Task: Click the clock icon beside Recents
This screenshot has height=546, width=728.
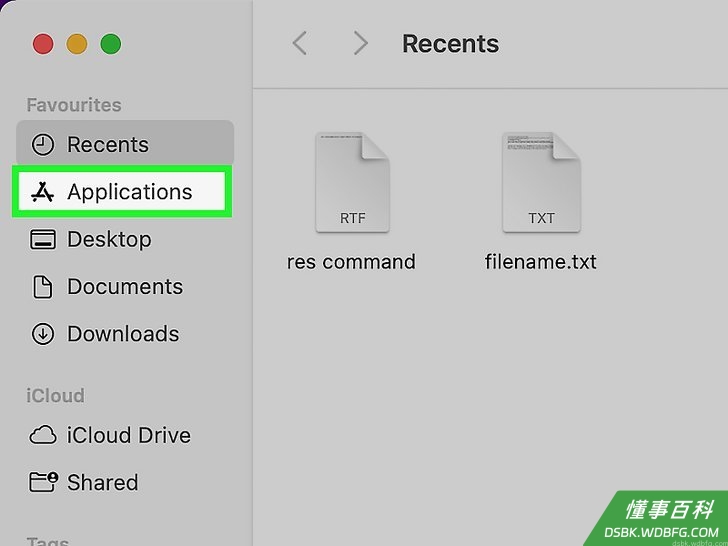Action: pyautogui.click(x=43, y=145)
